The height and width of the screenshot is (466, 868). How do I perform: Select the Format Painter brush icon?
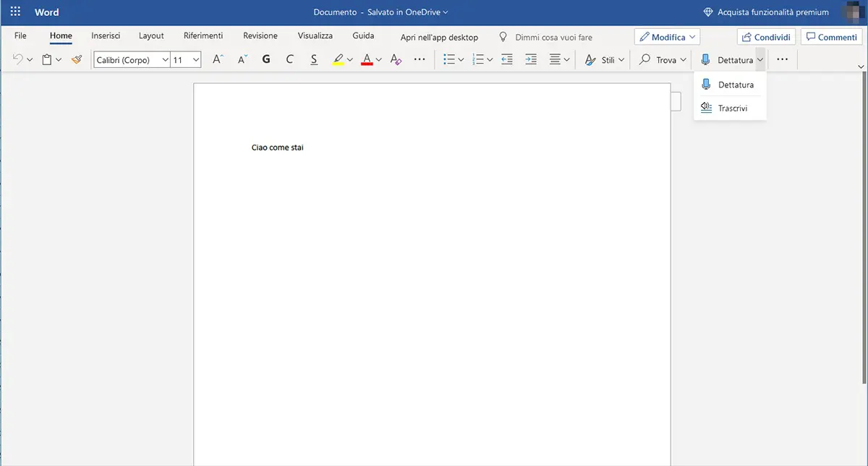click(x=77, y=60)
